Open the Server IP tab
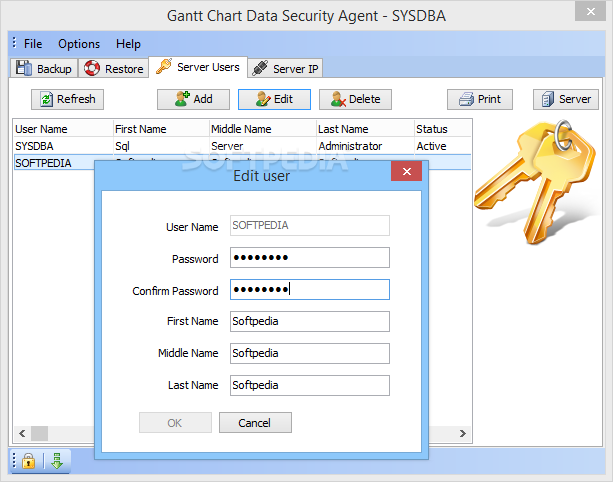Viewport: 613px width, 482px height. pos(285,68)
